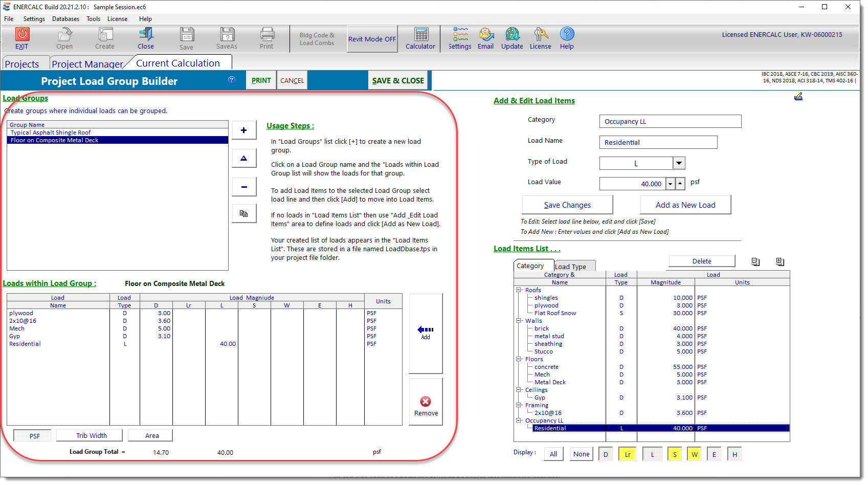Click the copy load group icon

point(244,214)
